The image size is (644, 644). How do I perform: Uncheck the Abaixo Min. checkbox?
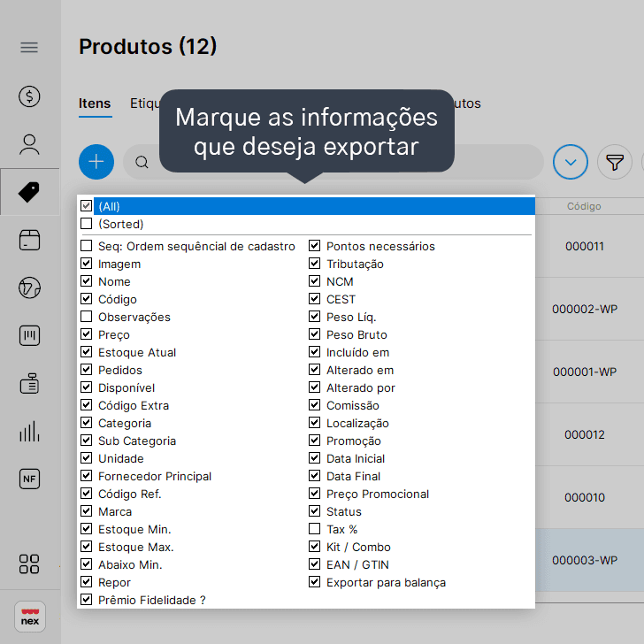87,563
